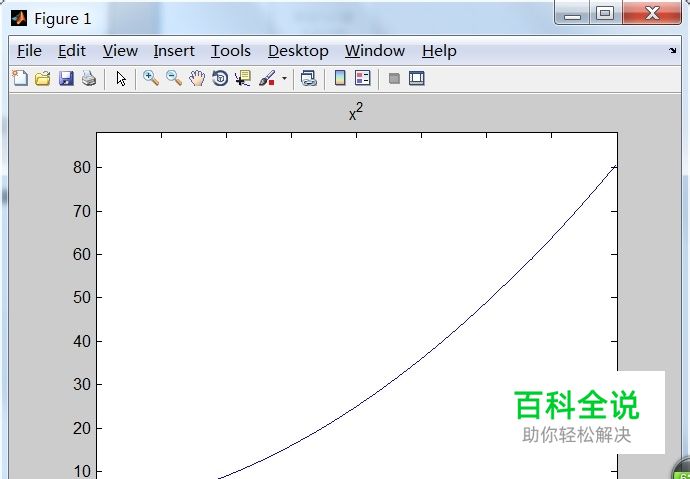
Task: Click the MATLAB logo icon in title bar
Action: pos(19,18)
